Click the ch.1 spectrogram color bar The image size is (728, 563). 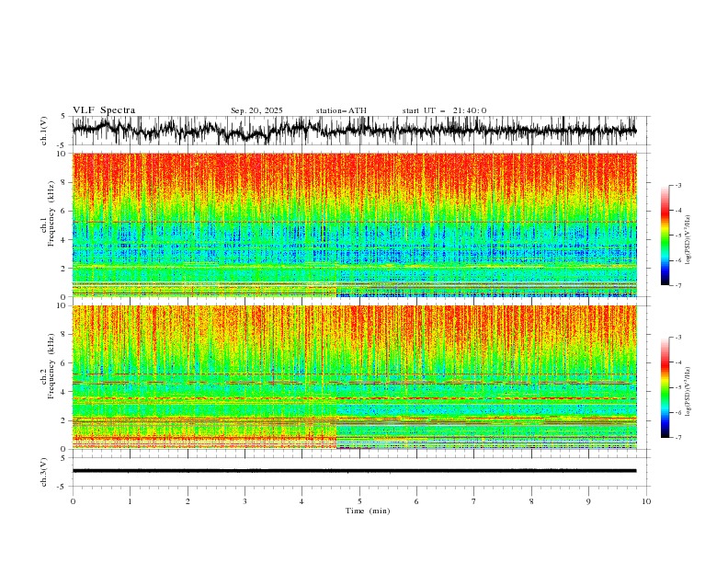[x=665, y=236]
